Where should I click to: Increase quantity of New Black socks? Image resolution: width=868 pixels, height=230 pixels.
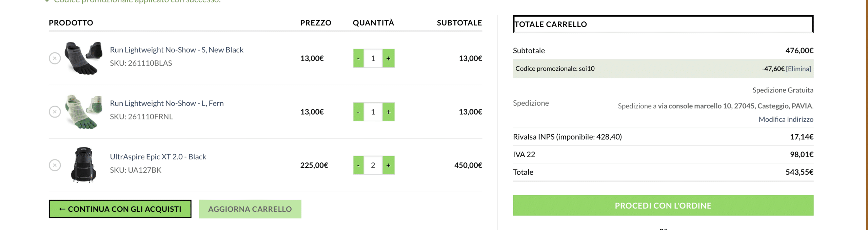coord(389,58)
